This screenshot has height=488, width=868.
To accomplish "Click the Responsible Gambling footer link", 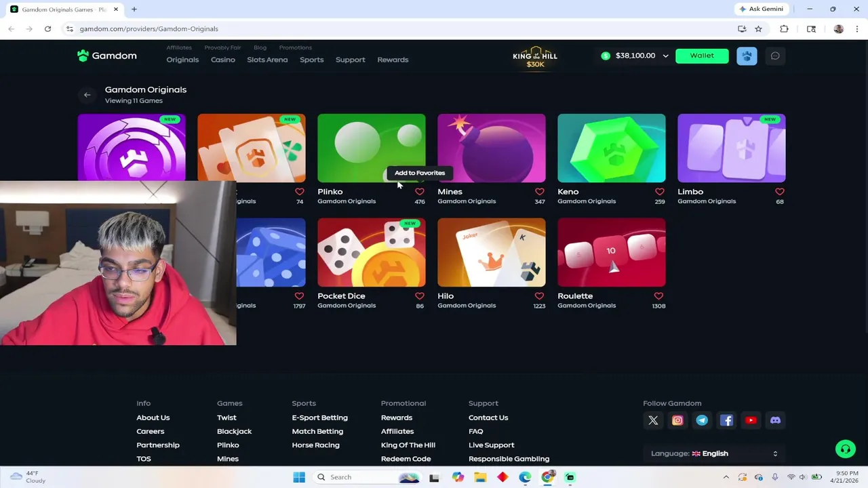I will click(509, 459).
